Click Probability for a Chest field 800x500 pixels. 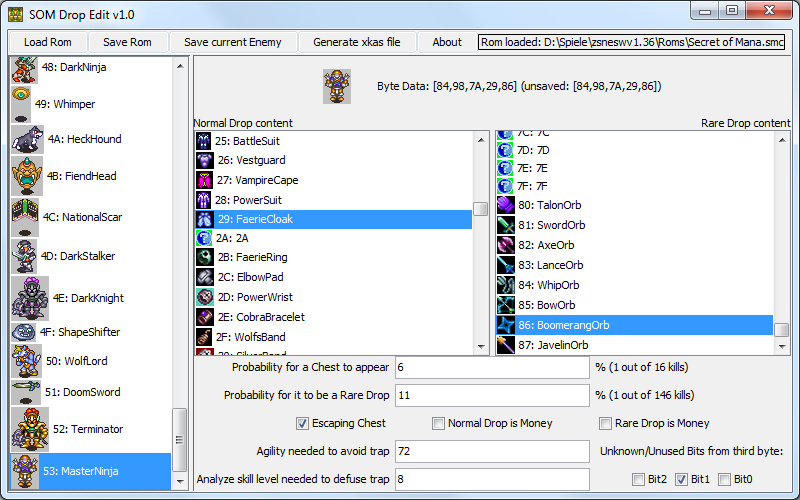click(492, 367)
